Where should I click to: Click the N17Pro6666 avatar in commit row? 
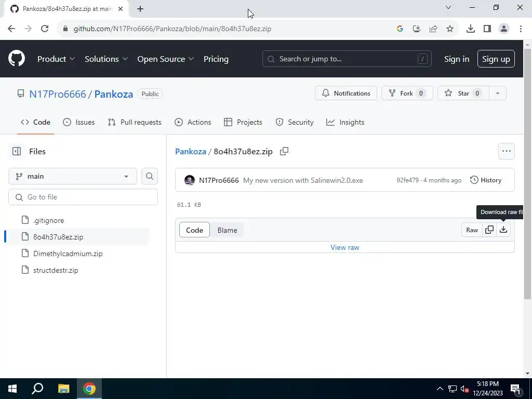click(x=189, y=180)
